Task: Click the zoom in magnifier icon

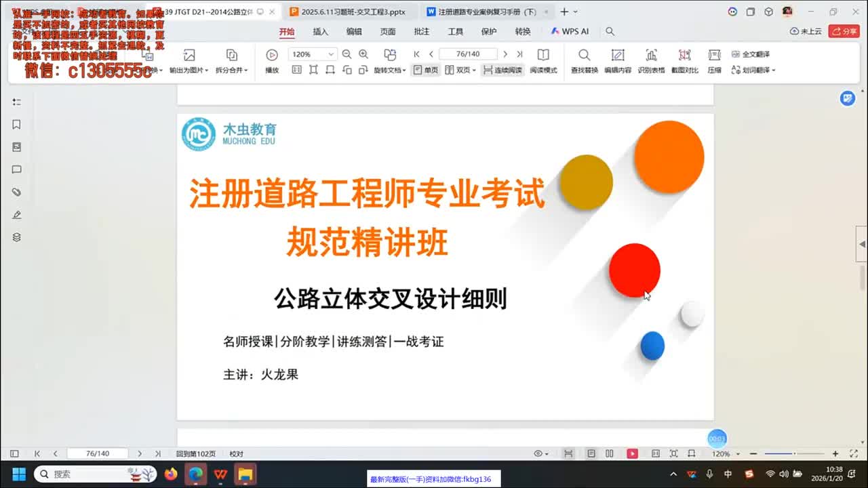Action: pos(363,54)
